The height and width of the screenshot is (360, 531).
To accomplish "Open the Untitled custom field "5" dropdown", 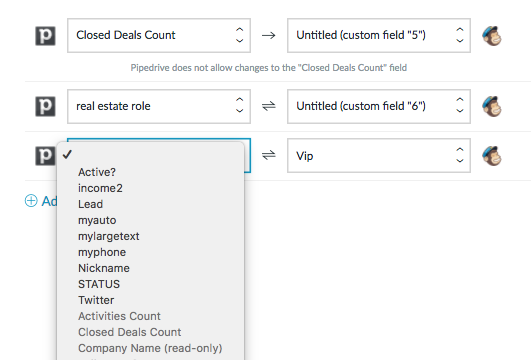I will click(x=379, y=36).
